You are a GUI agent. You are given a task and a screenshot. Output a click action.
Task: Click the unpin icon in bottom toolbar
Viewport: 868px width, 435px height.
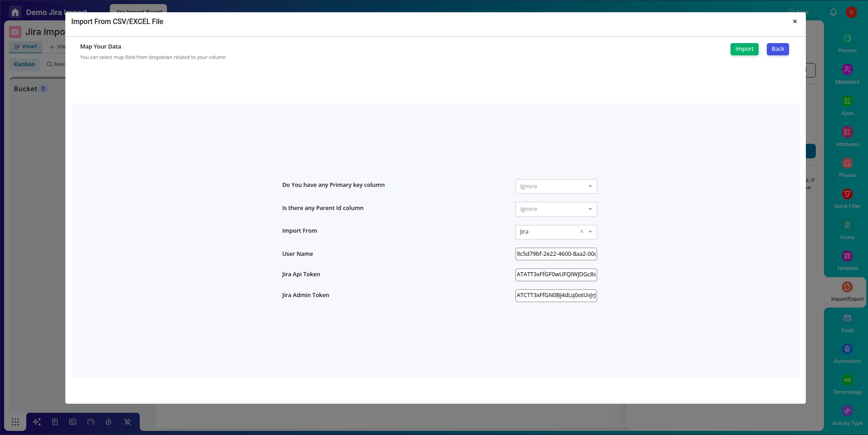128,422
